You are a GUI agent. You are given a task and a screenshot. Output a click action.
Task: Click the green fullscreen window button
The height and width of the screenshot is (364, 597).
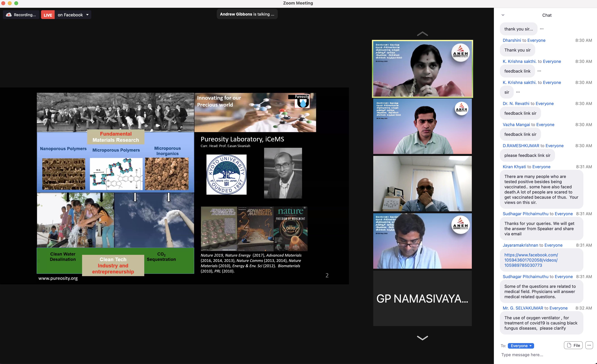pos(16,3)
